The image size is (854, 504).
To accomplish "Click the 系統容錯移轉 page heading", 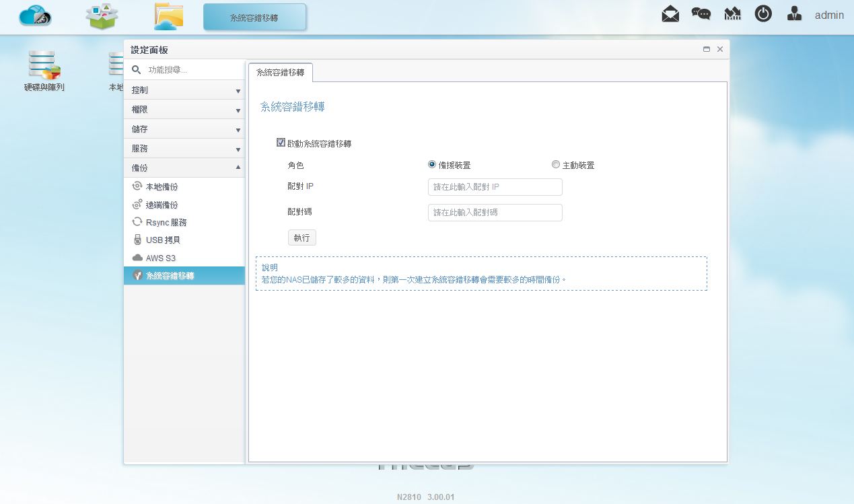I will coord(293,107).
